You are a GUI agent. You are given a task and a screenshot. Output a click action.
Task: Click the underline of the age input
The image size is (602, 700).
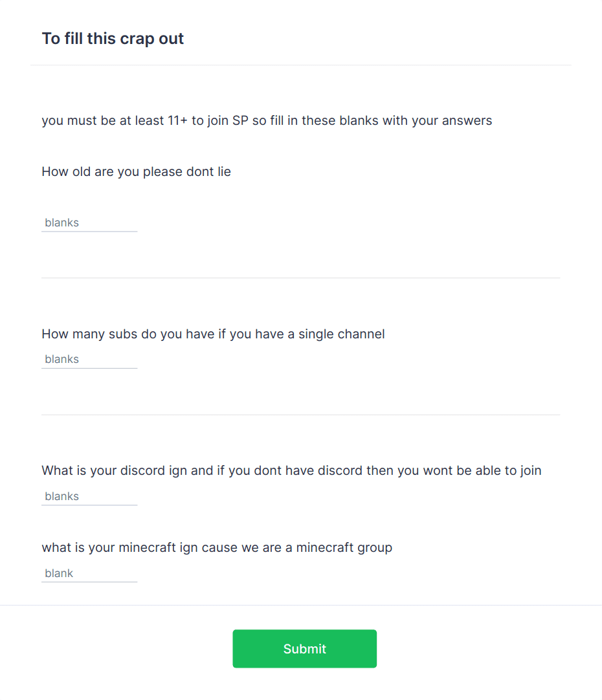click(89, 232)
